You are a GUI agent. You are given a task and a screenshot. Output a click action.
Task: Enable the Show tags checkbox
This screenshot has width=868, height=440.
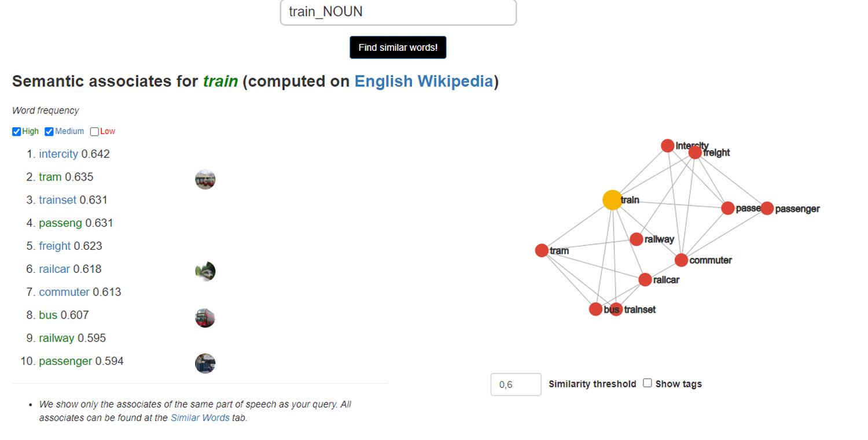coord(648,383)
